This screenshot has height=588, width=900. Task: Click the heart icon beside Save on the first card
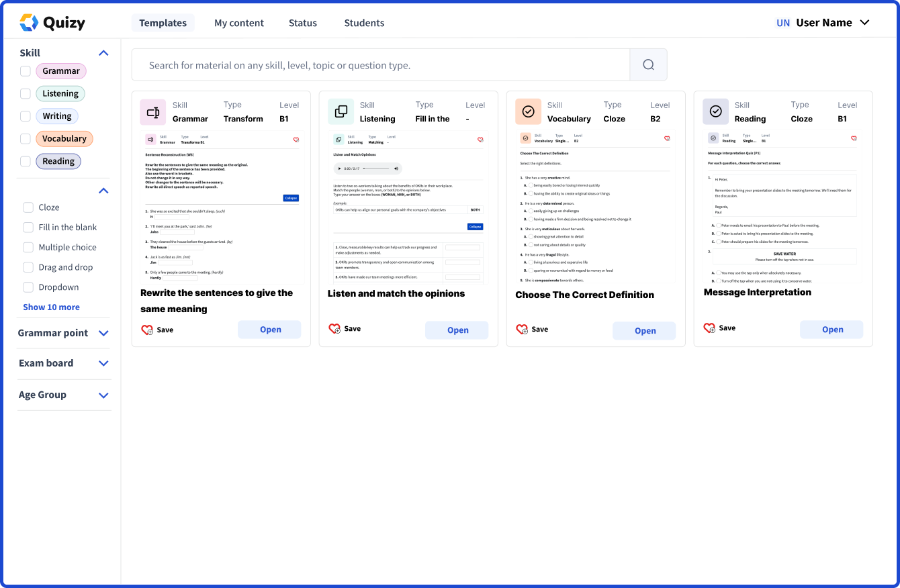(147, 330)
